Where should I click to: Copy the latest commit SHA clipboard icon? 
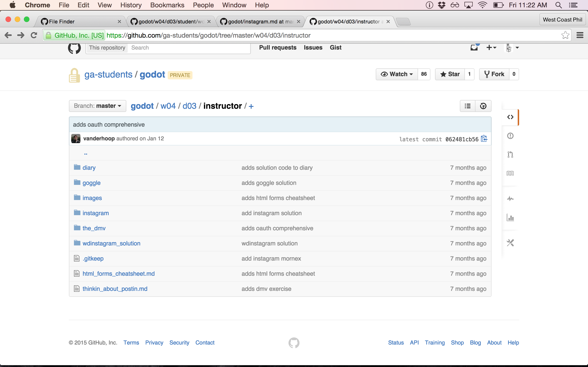tap(484, 139)
